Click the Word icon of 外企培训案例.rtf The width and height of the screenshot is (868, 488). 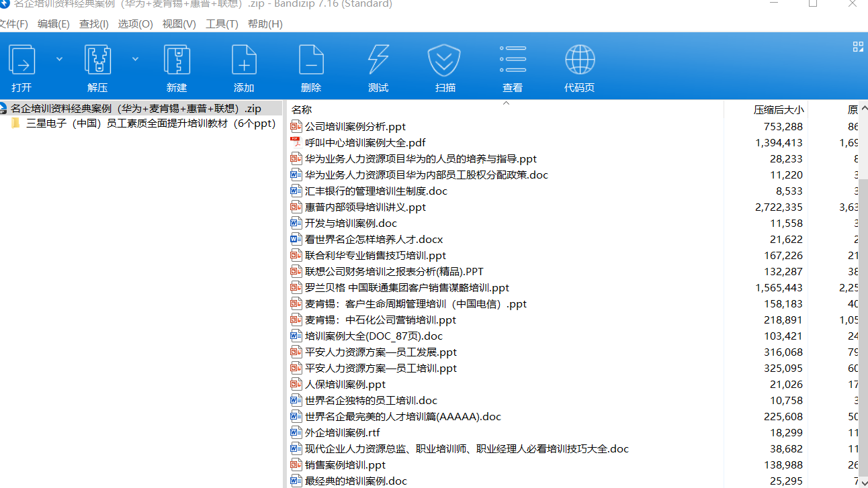click(x=296, y=432)
